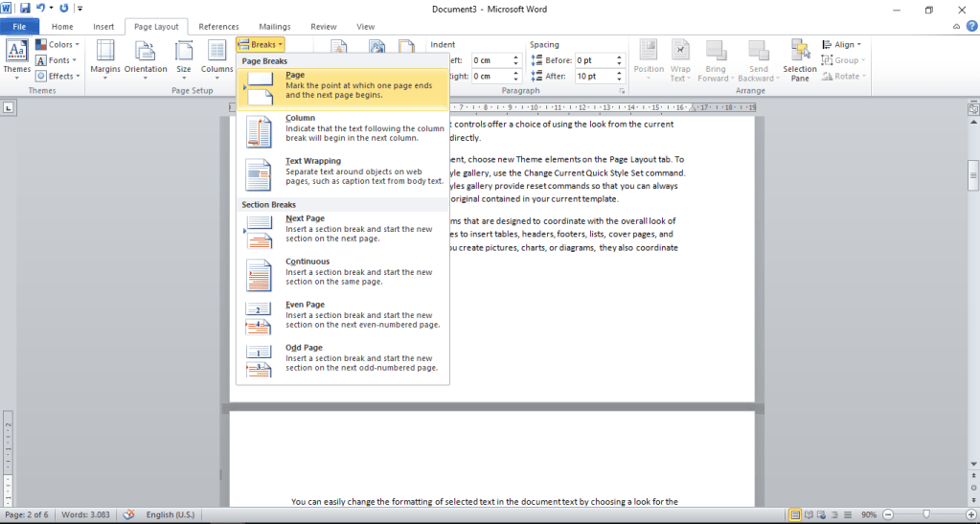Toggle the ruler view button above scrollbar

pos(972,110)
